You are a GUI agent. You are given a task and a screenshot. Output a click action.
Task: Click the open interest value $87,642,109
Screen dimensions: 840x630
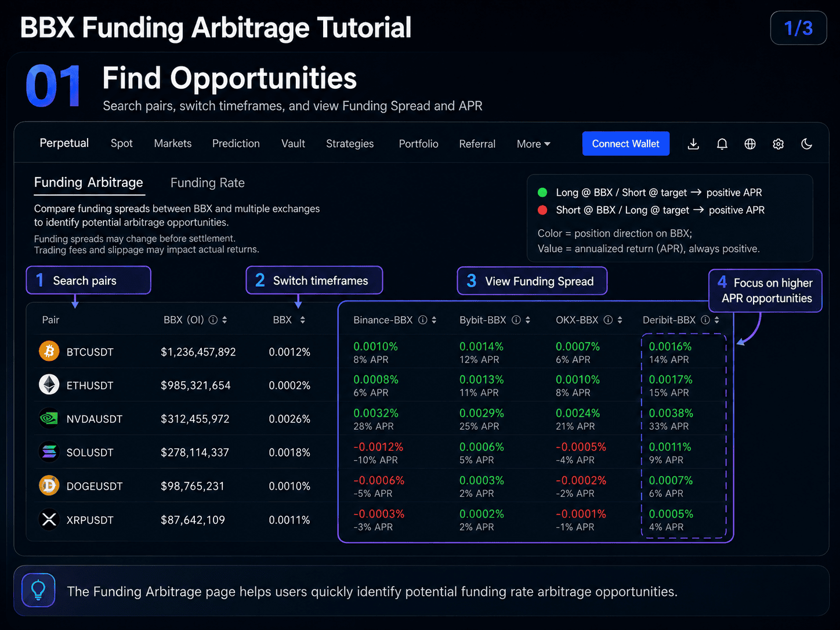[193, 520]
